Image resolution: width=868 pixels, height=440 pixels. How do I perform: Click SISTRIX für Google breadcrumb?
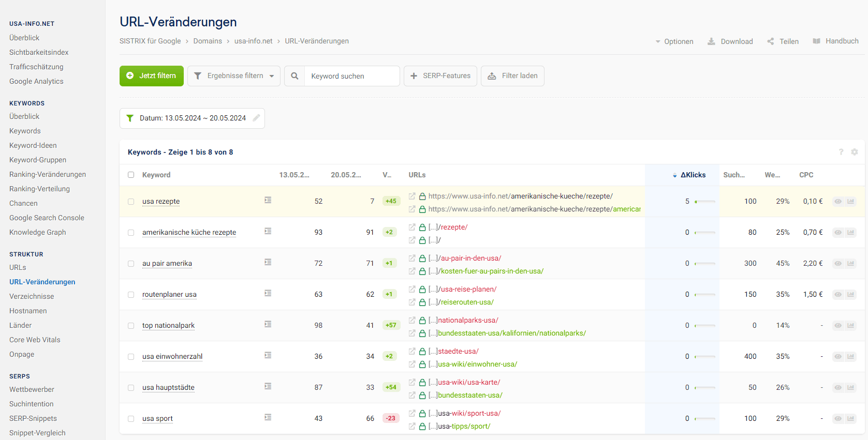coord(150,41)
